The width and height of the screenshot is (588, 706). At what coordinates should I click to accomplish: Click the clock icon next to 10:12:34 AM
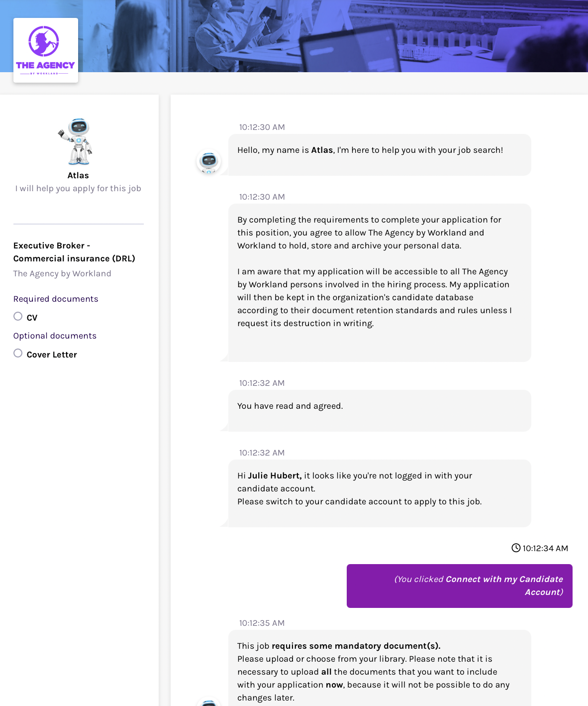click(516, 548)
